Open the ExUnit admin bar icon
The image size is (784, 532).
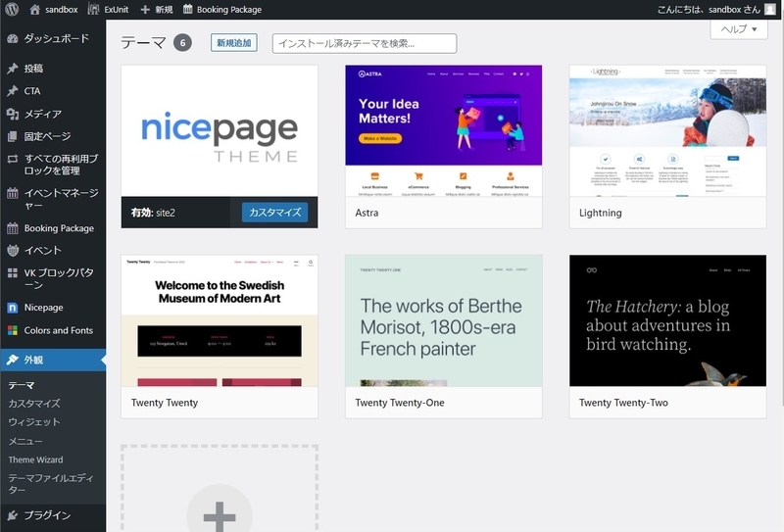pos(93,9)
